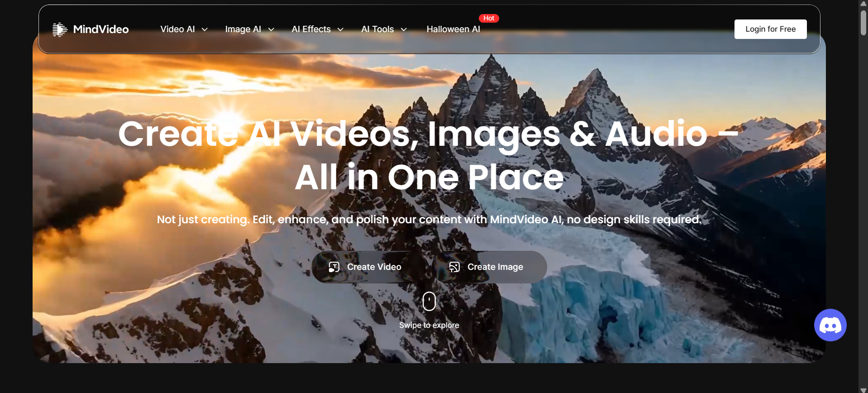Click the red Hot badge

(489, 18)
